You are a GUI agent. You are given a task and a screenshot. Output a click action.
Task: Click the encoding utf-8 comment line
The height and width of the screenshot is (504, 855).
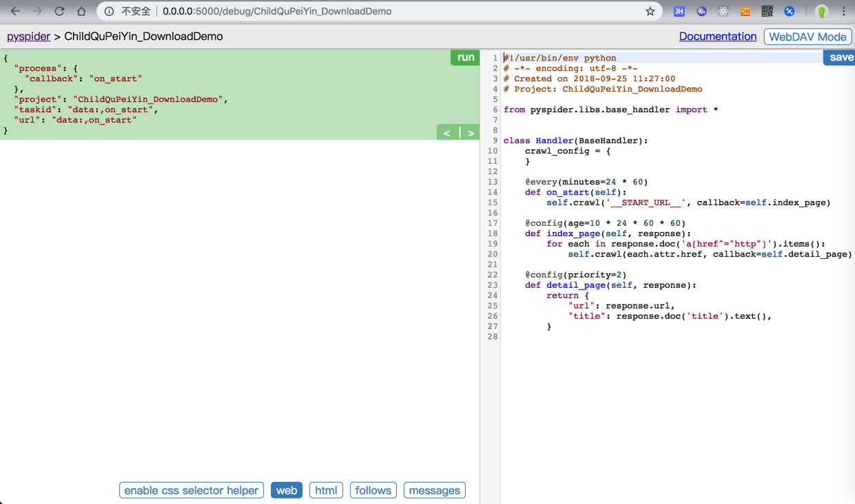(570, 68)
